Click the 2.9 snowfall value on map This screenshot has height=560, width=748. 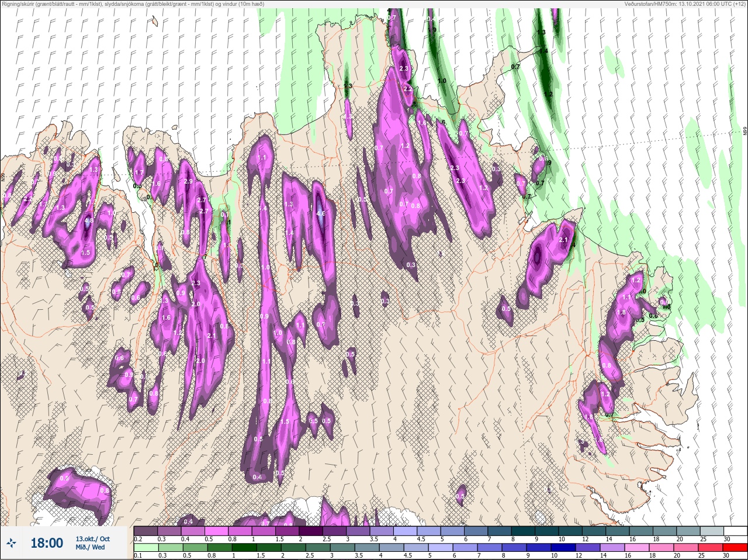tap(188, 182)
